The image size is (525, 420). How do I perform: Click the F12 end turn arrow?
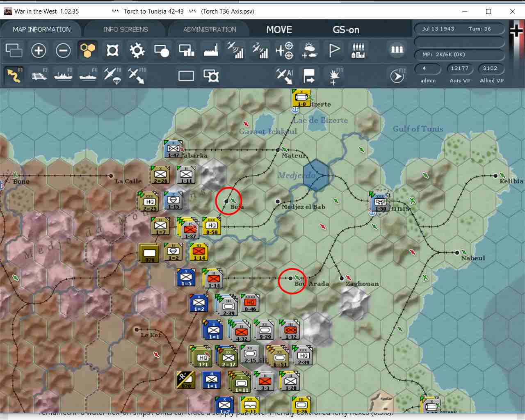397,75
